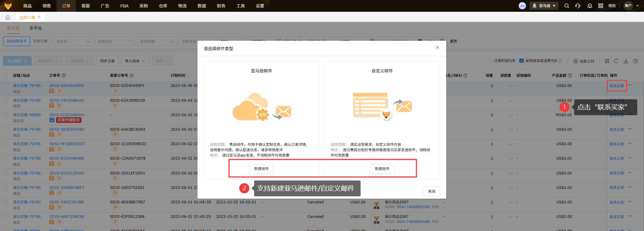Close the 全部订单 page tab
The image size is (644, 231).
pyautogui.click(x=39, y=17)
